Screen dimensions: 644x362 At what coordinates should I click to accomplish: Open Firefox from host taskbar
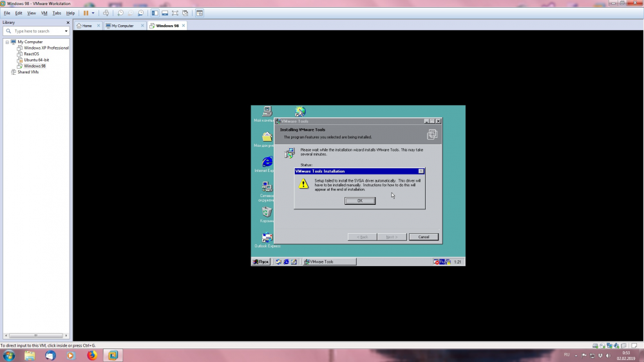click(x=92, y=356)
